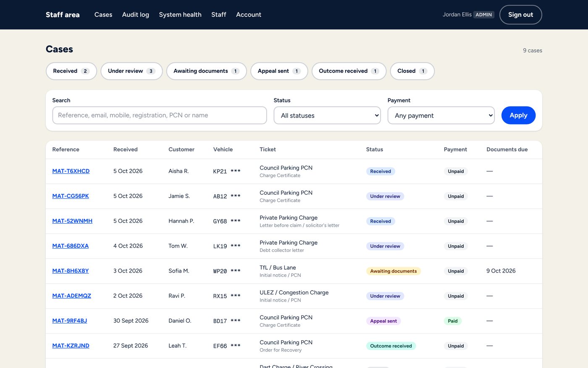This screenshot has height=368, width=588.
Task: Click Received badge in MAT-52WNMH row
Action: [381, 221]
